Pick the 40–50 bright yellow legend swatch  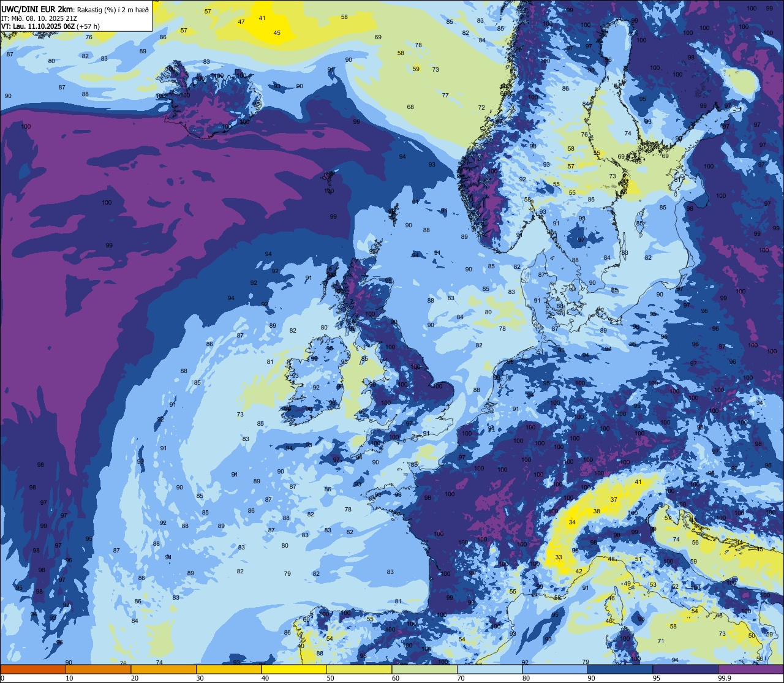[x=294, y=669]
